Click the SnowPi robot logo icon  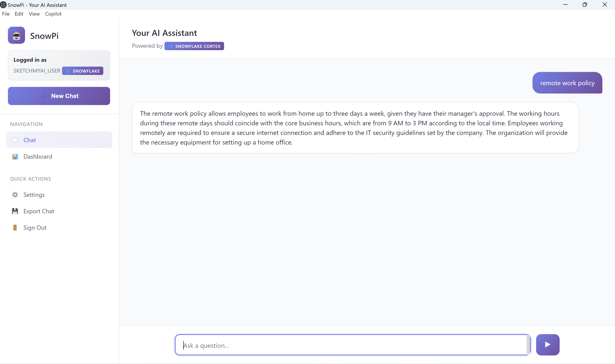[x=16, y=35]
